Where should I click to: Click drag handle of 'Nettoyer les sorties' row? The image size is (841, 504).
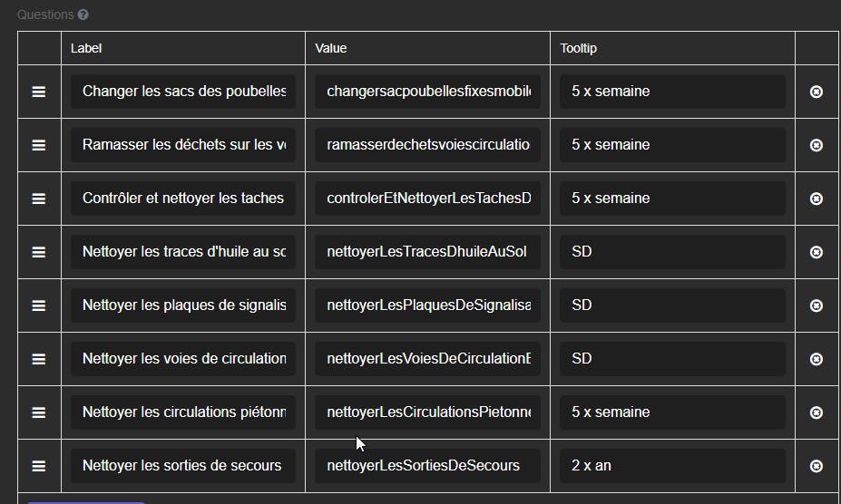[39, 466]
